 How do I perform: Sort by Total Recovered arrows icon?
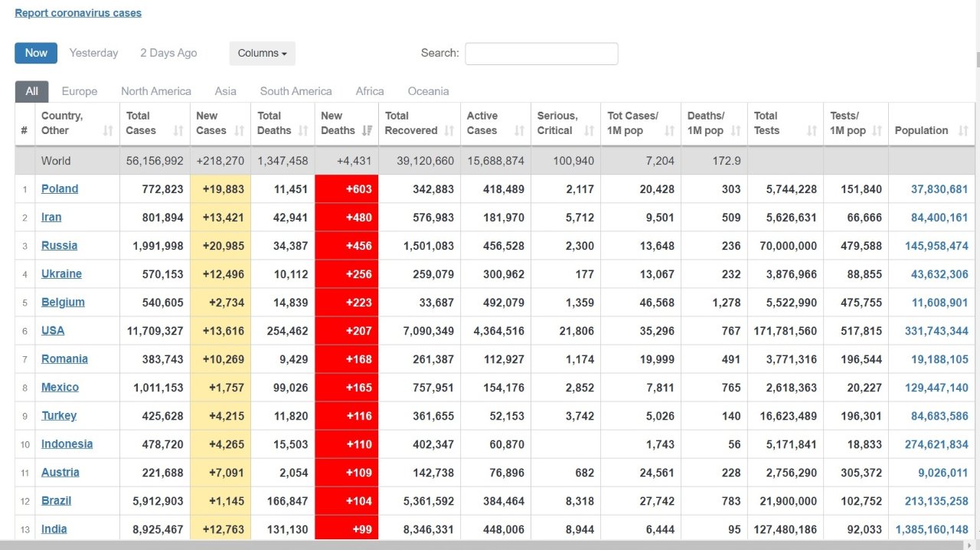pyautogui.click(x=449, y=131)
